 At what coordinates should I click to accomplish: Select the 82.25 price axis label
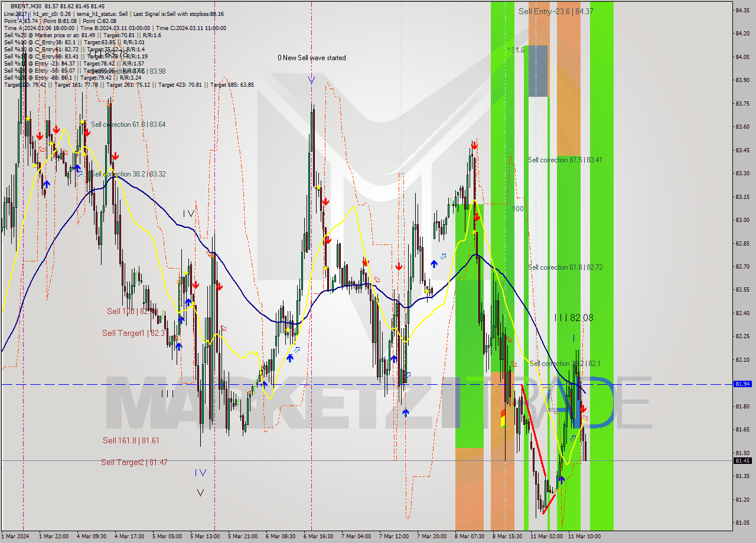coord(743,336)
